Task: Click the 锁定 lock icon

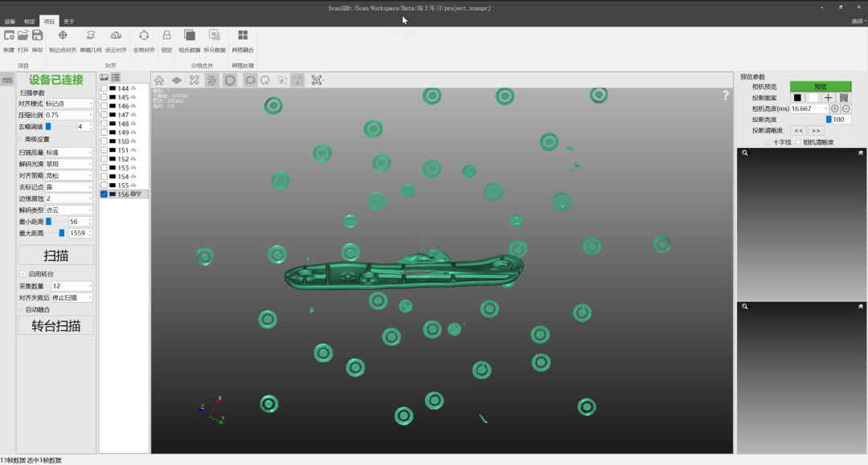Action: click(166, 36)
